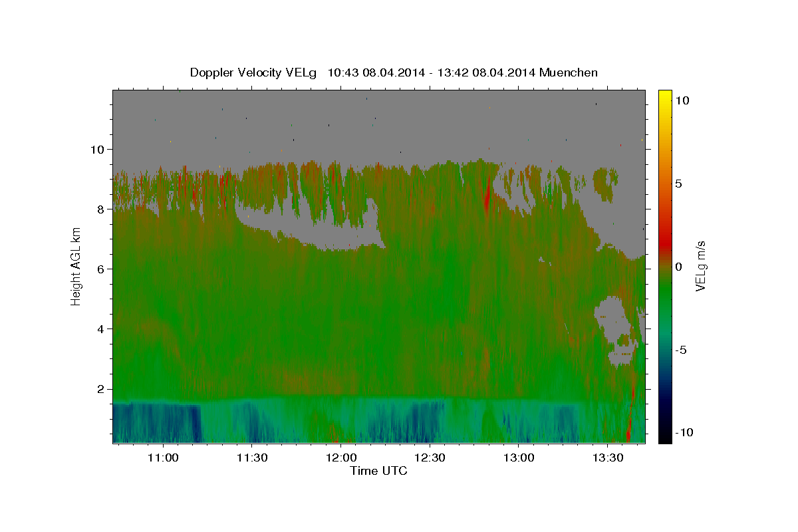Click the 'VELg m/s' colorbar label
The height and width of the screenshot is (532, 798).
click(x=700, y=266)
